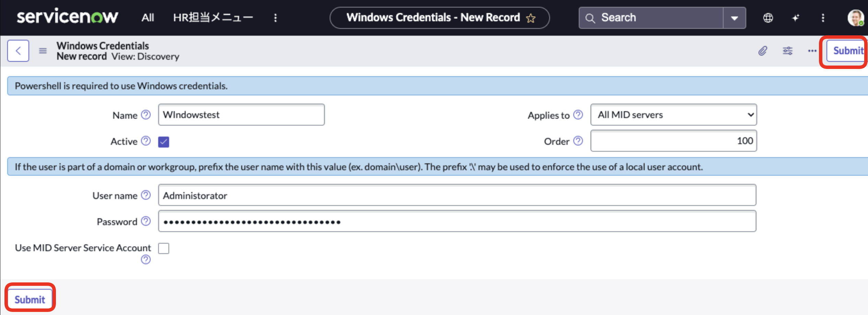Click the domain prefix info message

pyautogui.click(x=437, y=167)
